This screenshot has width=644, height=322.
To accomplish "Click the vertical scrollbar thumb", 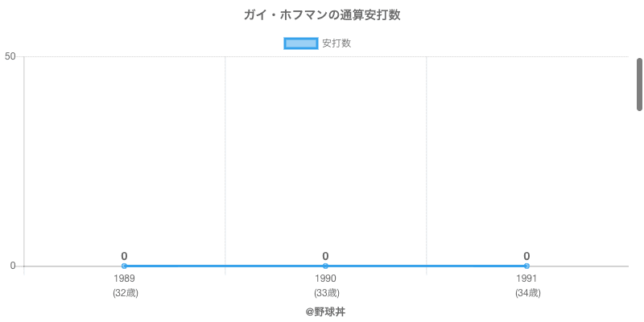I will pyautogui.click(x=639, y=84).
